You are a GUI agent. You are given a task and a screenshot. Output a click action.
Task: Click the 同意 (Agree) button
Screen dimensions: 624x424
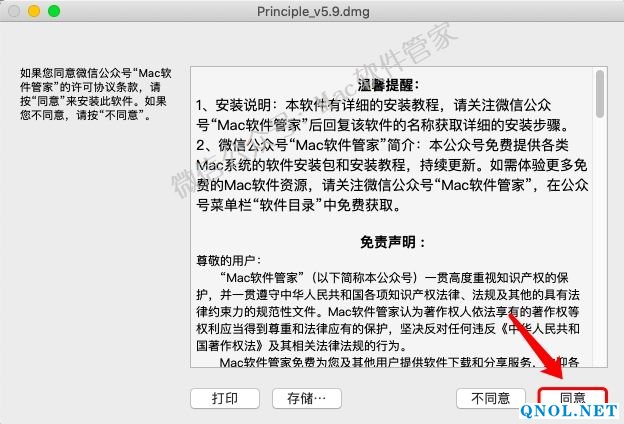[x=572, y=397]
